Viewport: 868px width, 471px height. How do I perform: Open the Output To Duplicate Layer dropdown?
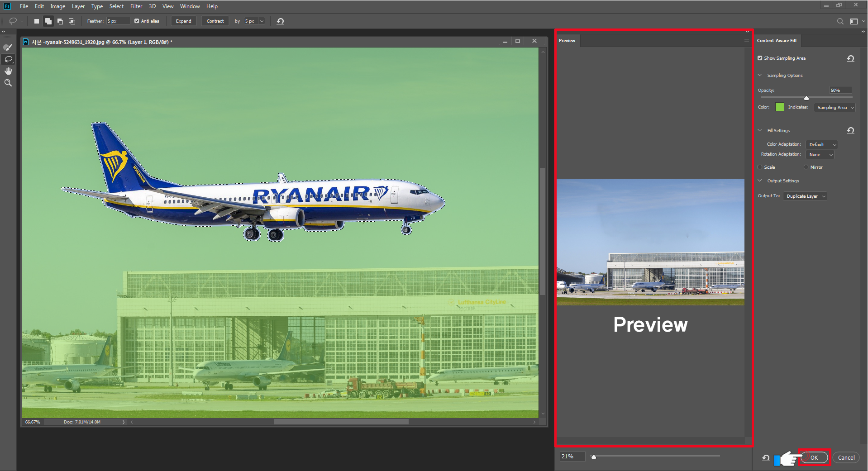point(805,196)
